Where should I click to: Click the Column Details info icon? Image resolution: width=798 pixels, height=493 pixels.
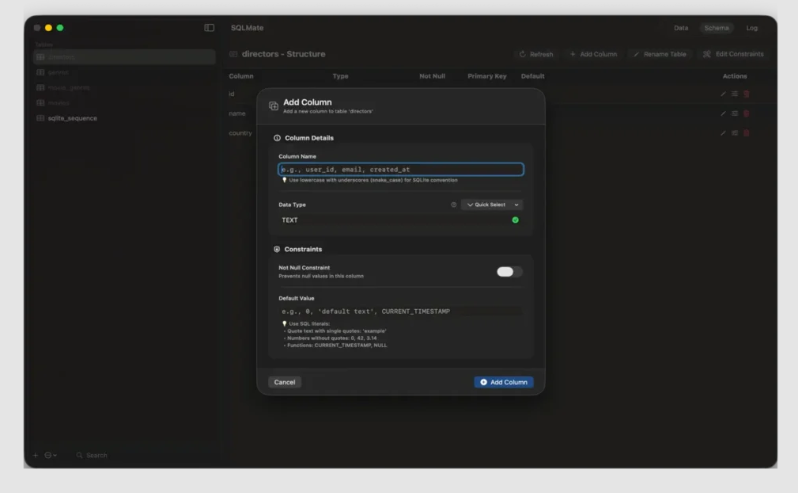pos(277,138)
